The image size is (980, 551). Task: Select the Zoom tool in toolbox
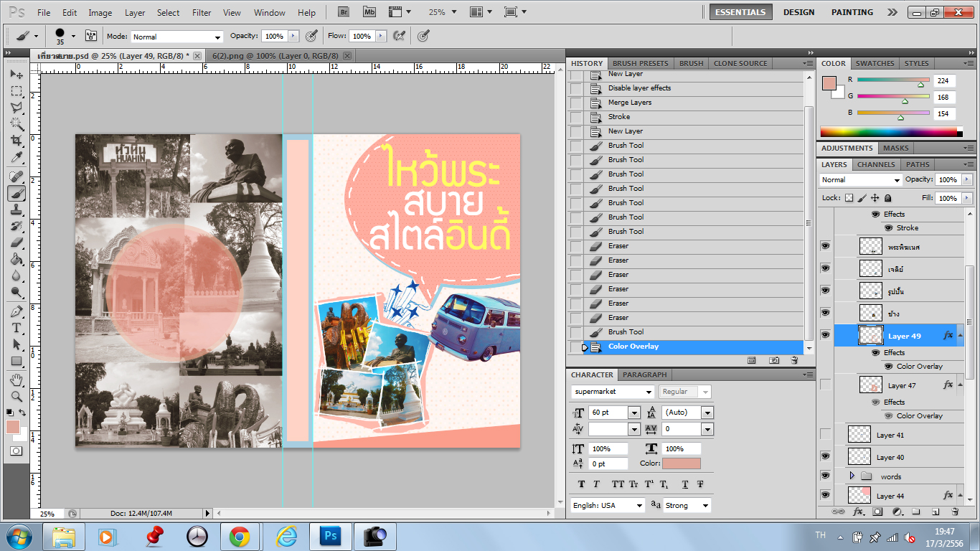[x=17, y=396]
